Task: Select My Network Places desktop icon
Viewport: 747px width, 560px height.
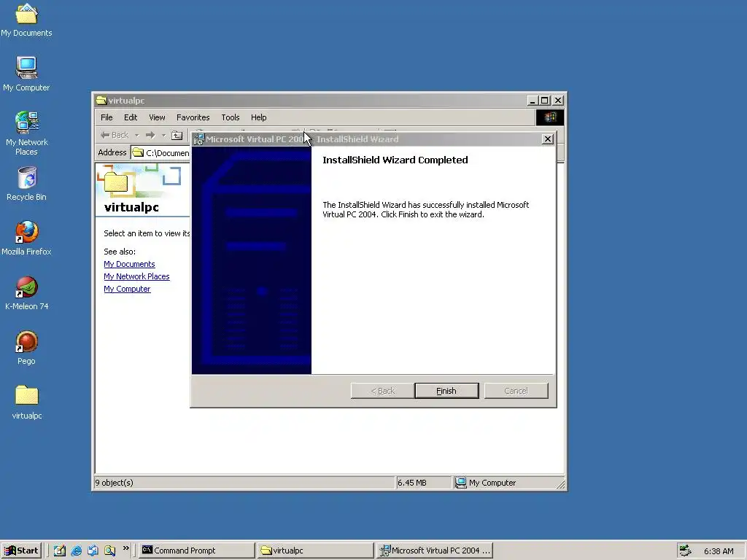Action: click(26, 133)
